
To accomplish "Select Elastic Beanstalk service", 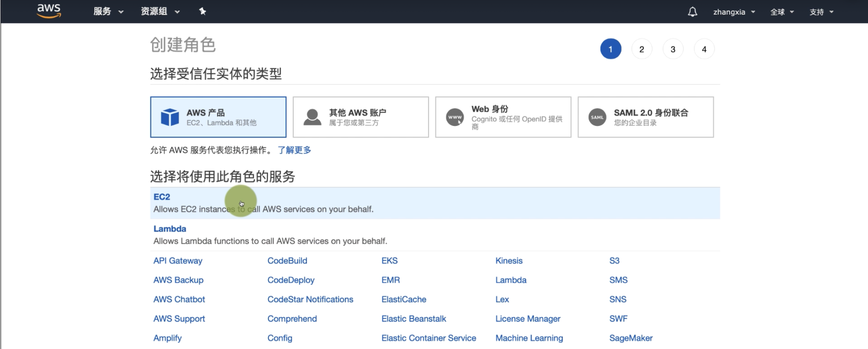I will 414,319.
